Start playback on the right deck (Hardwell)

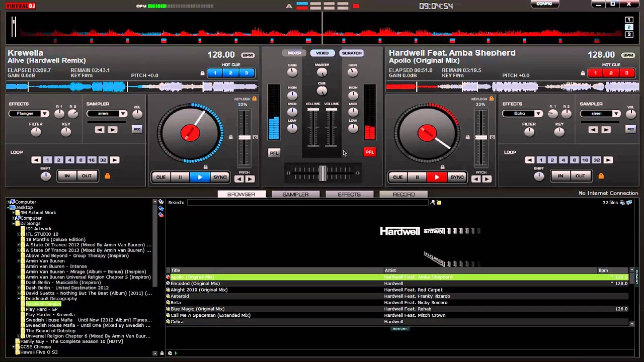(437, 177)
